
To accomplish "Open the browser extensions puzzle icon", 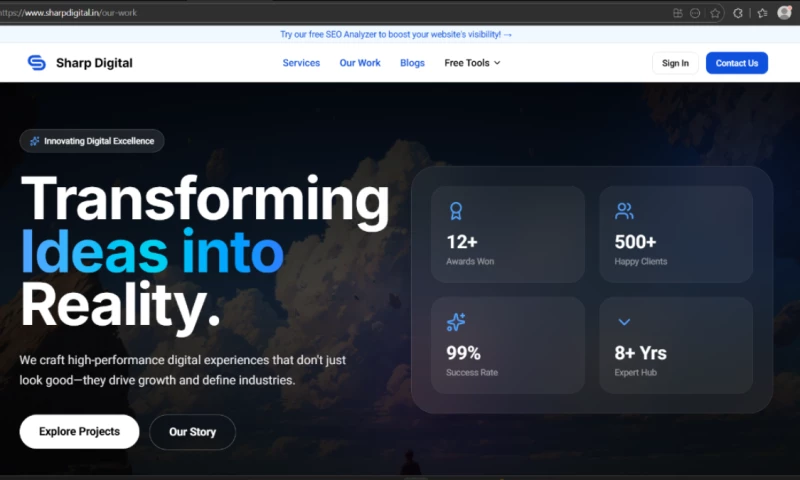I will (739, 13).
